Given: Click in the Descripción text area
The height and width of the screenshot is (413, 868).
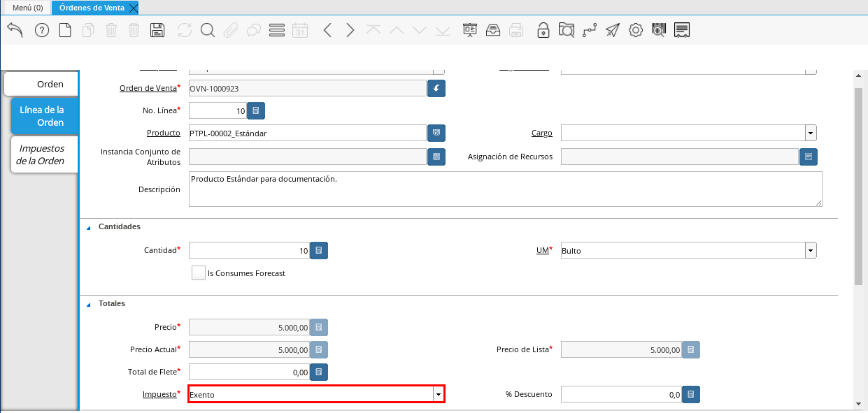Looking at the screenshot, I should point(506,189).
